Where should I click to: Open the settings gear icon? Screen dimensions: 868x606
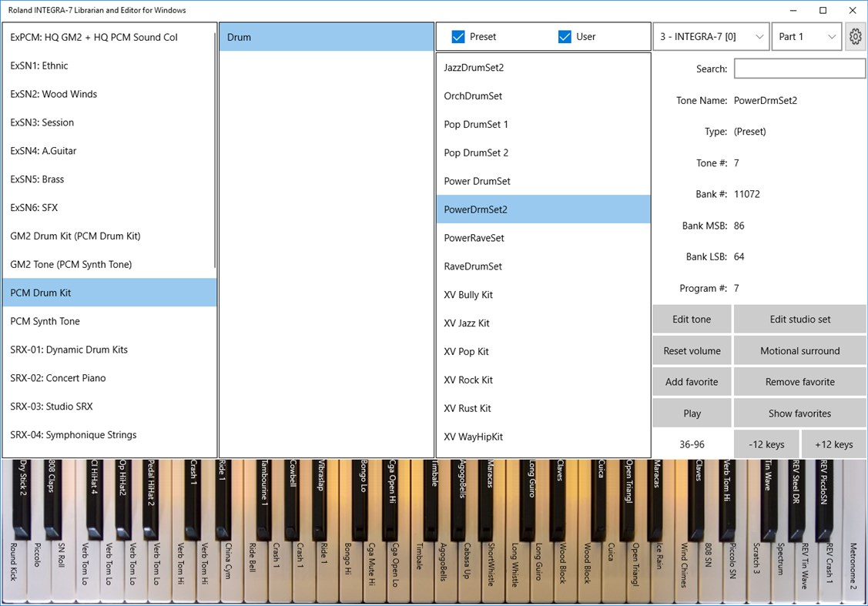[855, 36]
